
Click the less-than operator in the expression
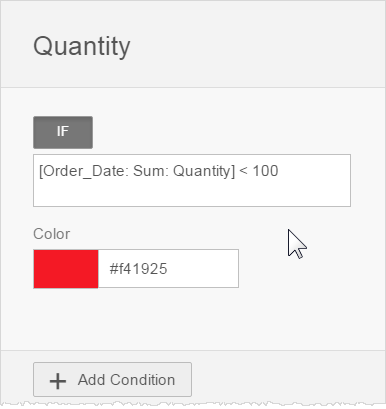244,171
